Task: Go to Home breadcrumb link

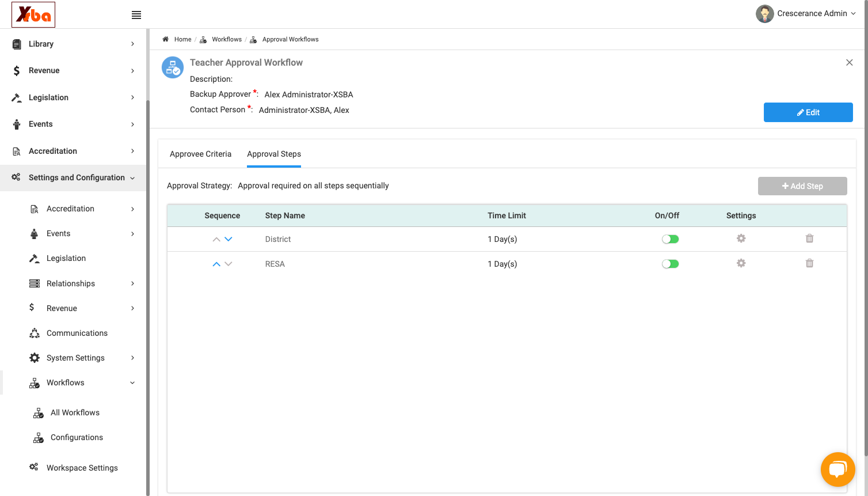Action: coord(182,39)
